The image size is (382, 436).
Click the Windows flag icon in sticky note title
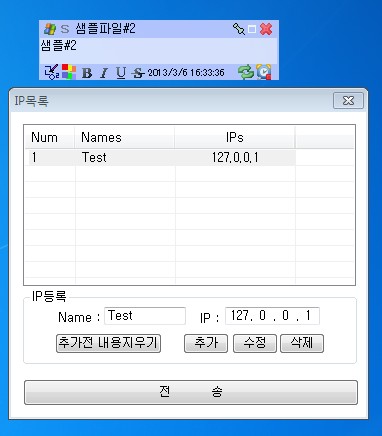point(50,29)
